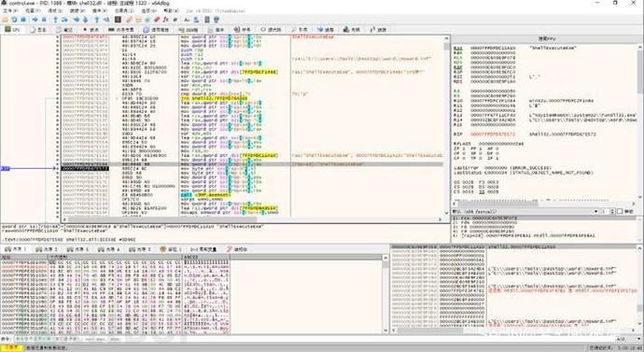Click the run arrow toolbar icon
The width and height of the screenshot is (644, 352).
[x=35, y=20]
